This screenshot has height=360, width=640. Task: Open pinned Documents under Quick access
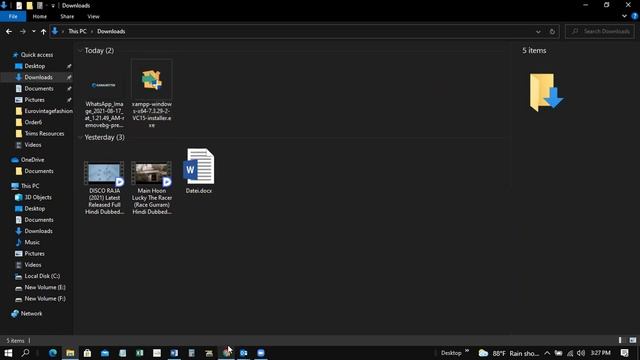39,89
